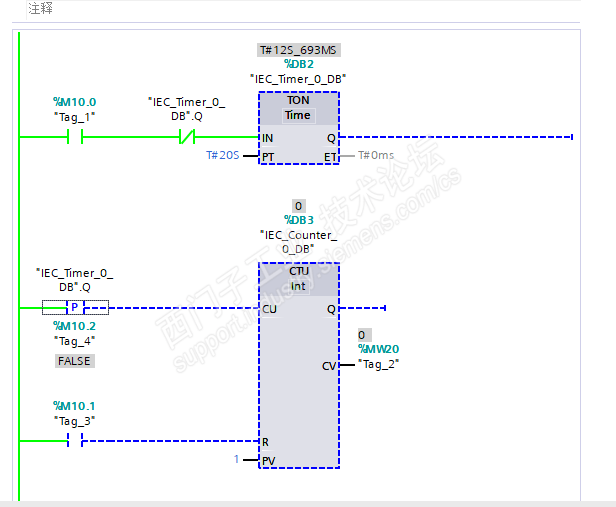616x507 pixels.
Task: Click the %M10.2 edge memory bit address
Action: click(74, 326)
